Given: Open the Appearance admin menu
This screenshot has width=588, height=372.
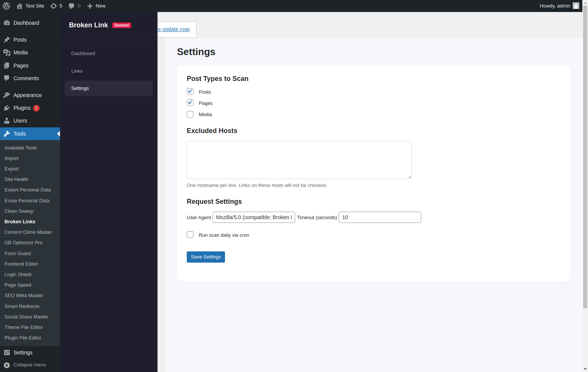Looking at the screenshot, I should click(x=30, y=95).
